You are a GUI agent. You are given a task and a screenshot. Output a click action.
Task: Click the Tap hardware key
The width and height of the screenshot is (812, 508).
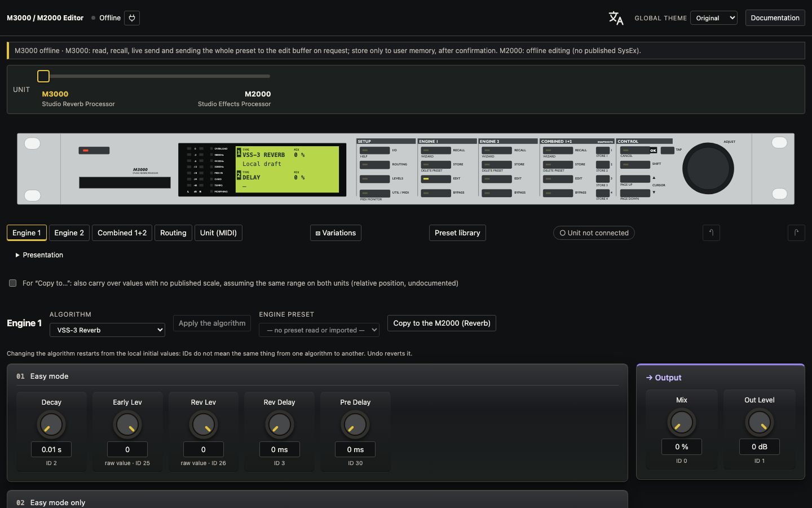[x=668, y=151]
